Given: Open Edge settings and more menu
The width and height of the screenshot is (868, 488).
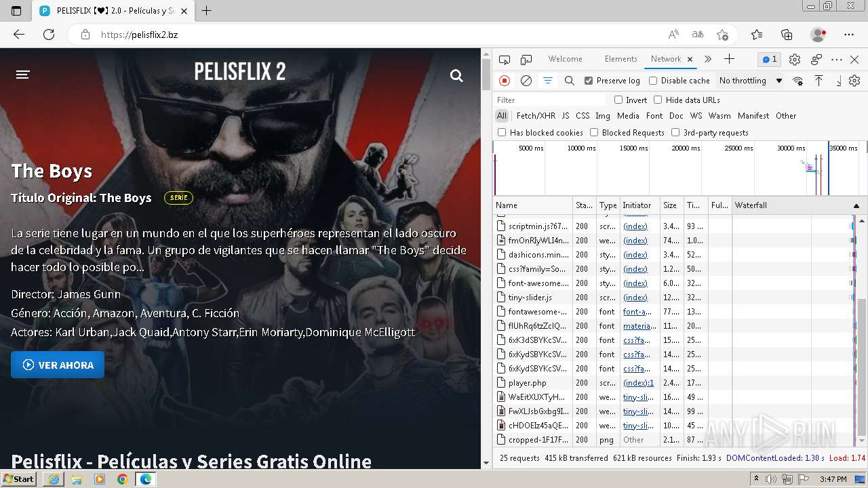Looking at the screenshot, I should pyautogui.click(x=849, y=35).
